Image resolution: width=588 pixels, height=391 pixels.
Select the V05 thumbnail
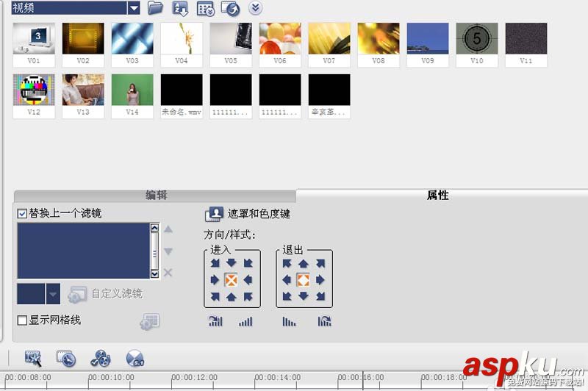[231, 39]
